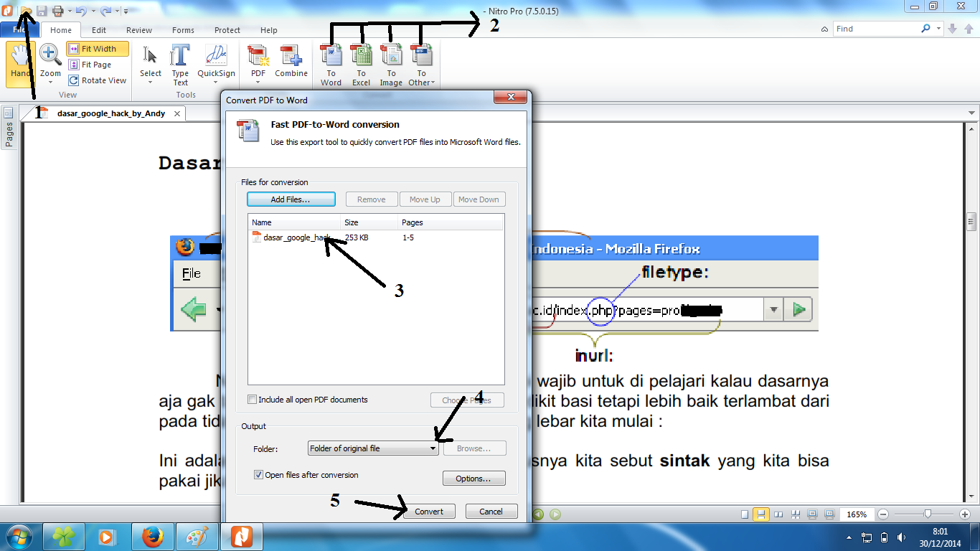The height and width of the screenshot is (551, 980).
Task: Click the single page view icon
Action: coord(744,514)
